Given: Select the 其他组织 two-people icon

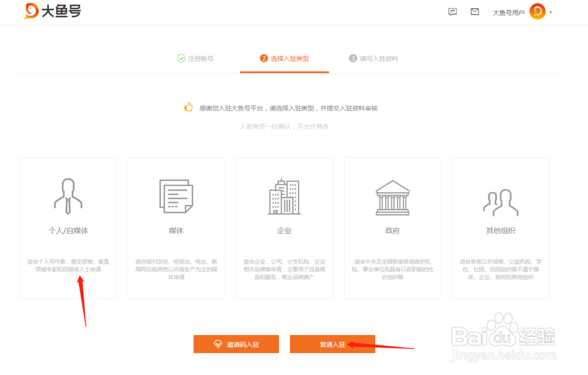Looking at the screenshot, I should tap(500, 203).
